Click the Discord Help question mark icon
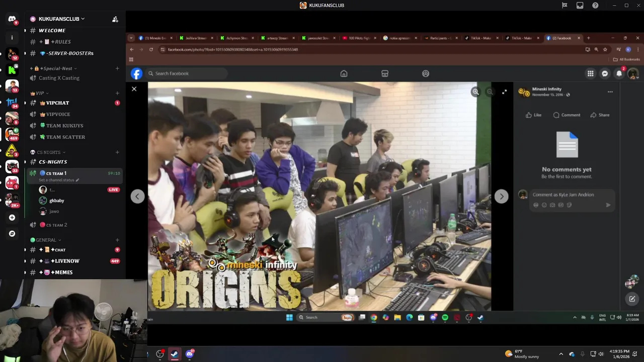Image resolution: width=644 pixels, height=362 pixels. [595, 6]
